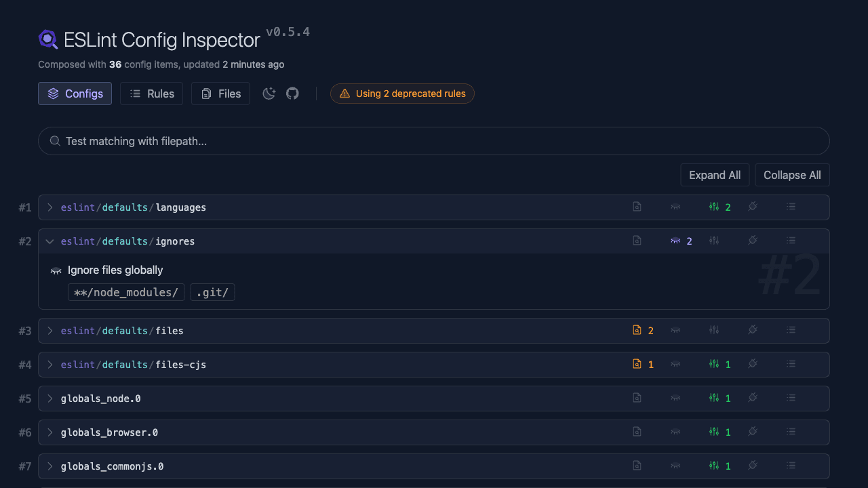Click the ignores eye icon on row #2
This screenshot has width=868, height=488.
point(675,241)
